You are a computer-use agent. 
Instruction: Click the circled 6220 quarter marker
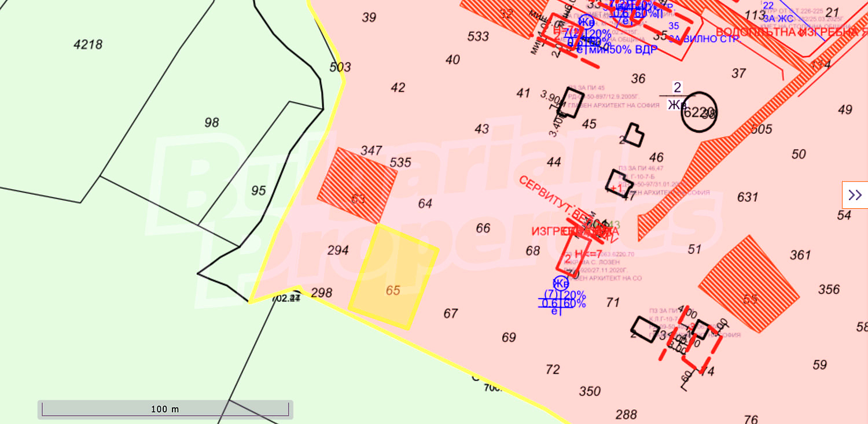tap(698, 112)
